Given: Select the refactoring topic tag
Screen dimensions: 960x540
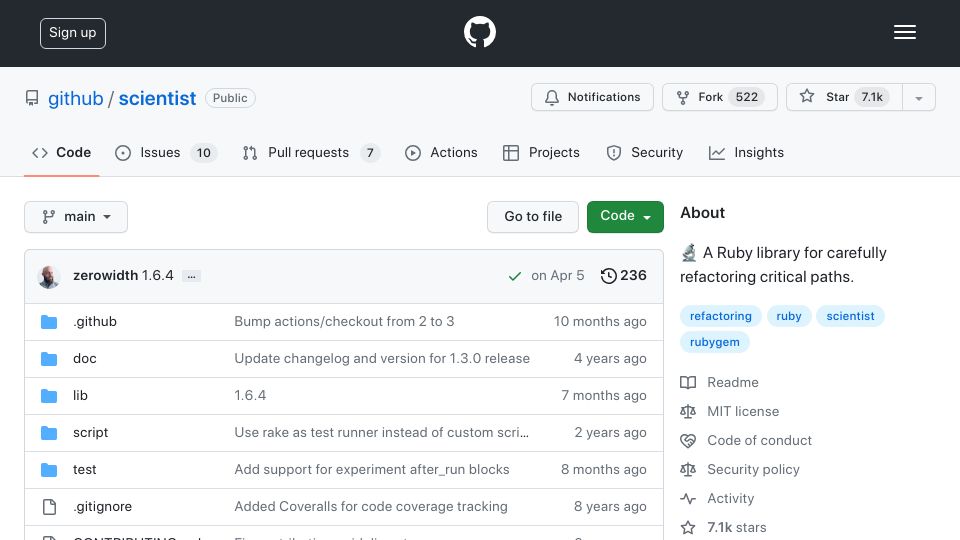Looking at the screenshot, I should tap(721, 316).
